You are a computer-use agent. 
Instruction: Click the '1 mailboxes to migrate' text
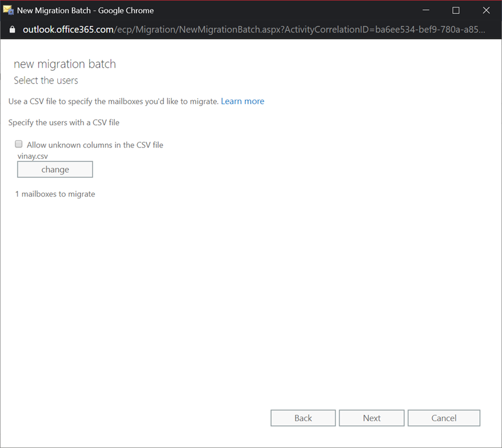point(55,194)
